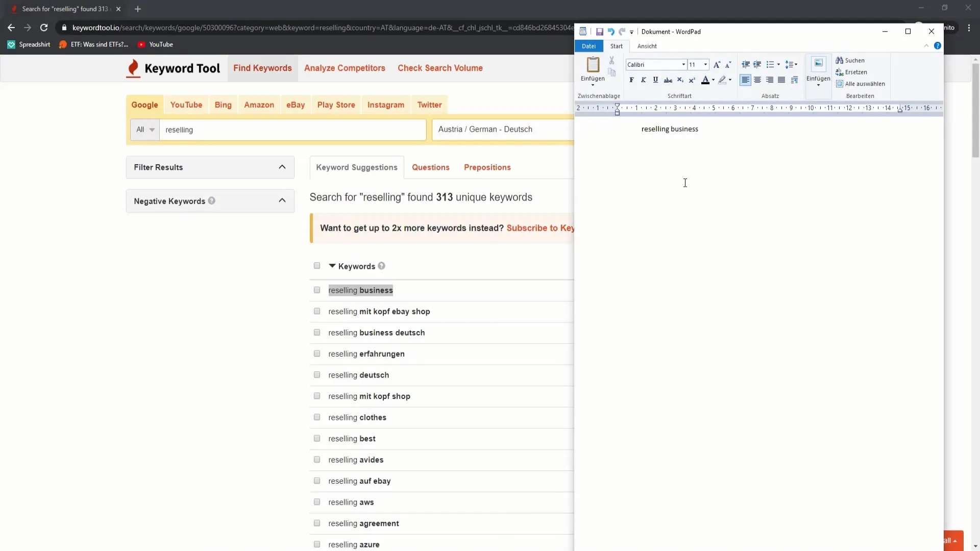
Task: Open Check Search Volume page
Action: (440, 68)
